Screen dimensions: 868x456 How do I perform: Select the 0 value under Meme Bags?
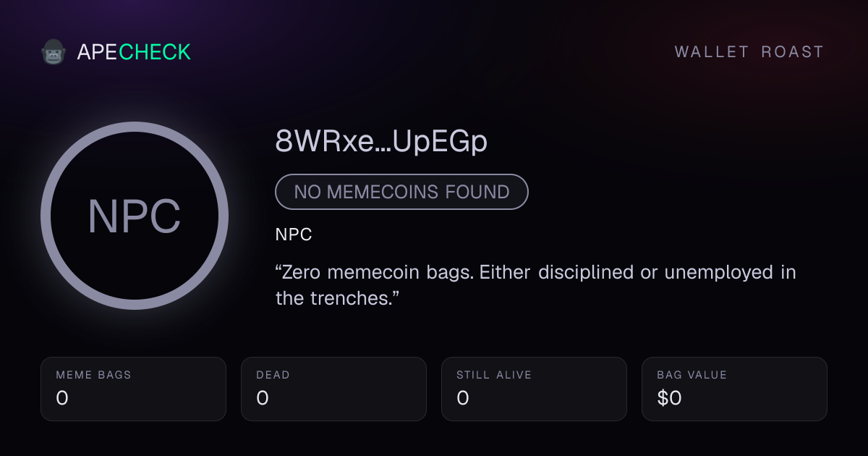click(x=62, y=398)
